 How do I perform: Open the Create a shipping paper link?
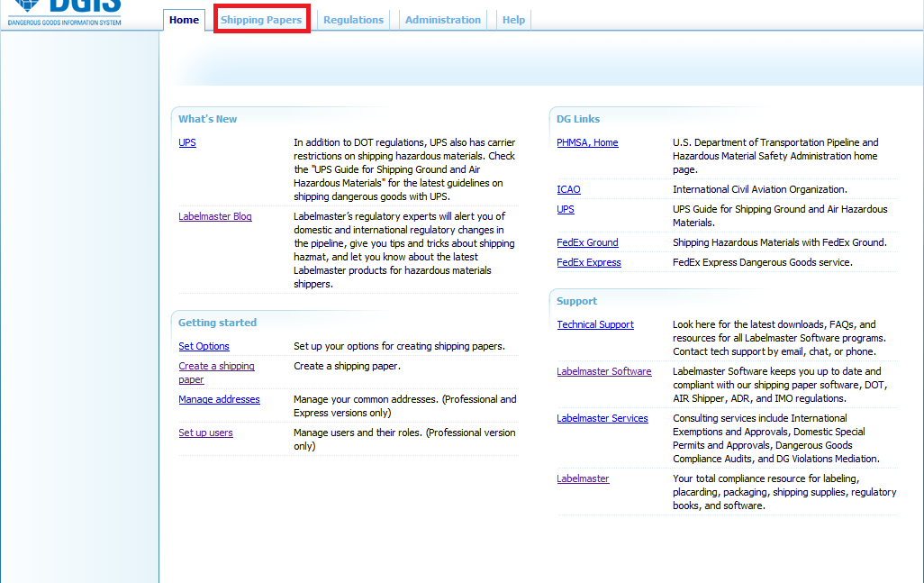pyautogui.click(x=216, y=367)
